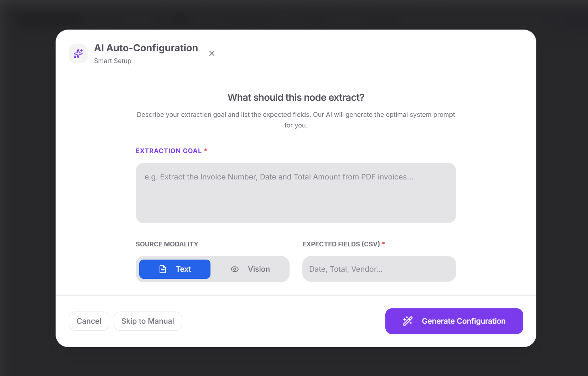This screenshot has height=376, width=588.
Task: Select the Text source modality
Action: [x=175, y=269]
